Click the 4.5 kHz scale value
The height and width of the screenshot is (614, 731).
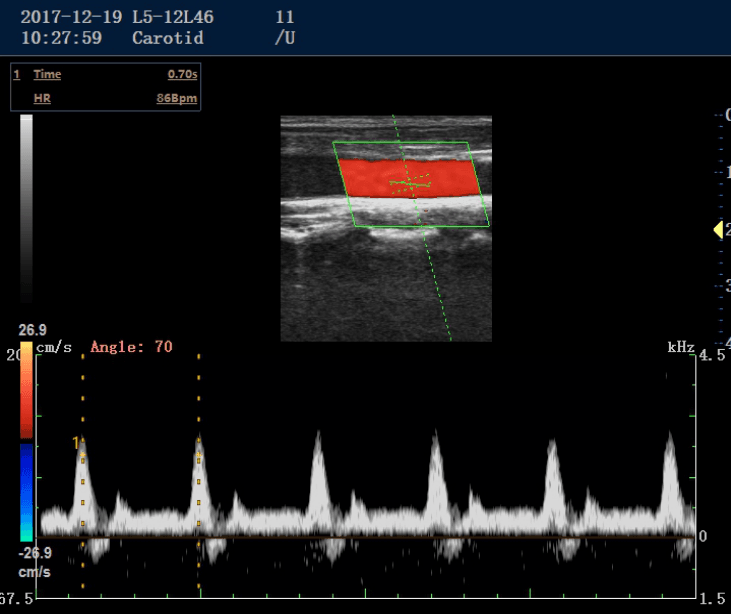712,355
